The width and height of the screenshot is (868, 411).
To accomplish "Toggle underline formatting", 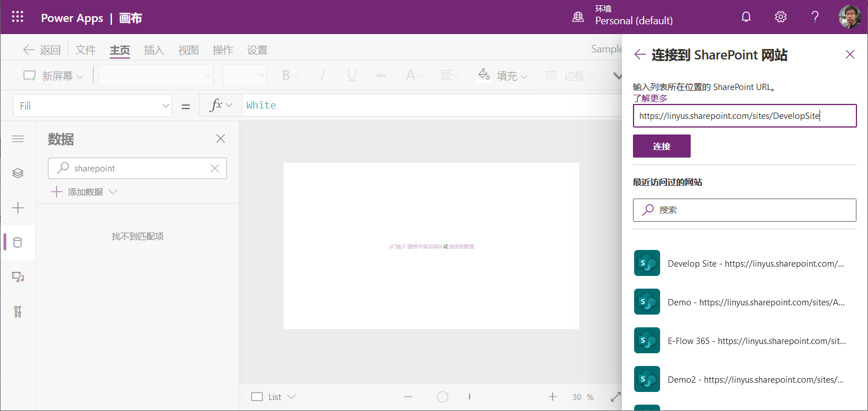I will coord(352,76).
